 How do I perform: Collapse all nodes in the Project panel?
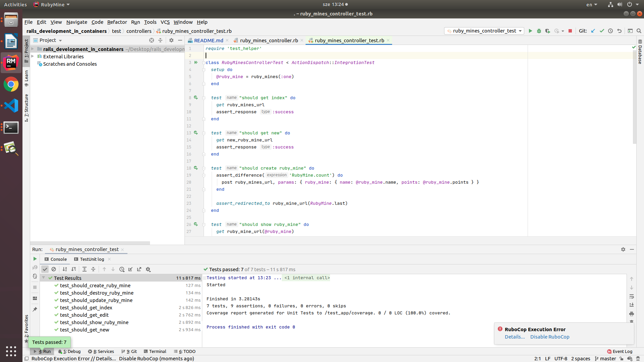click(x=160, y=40)
